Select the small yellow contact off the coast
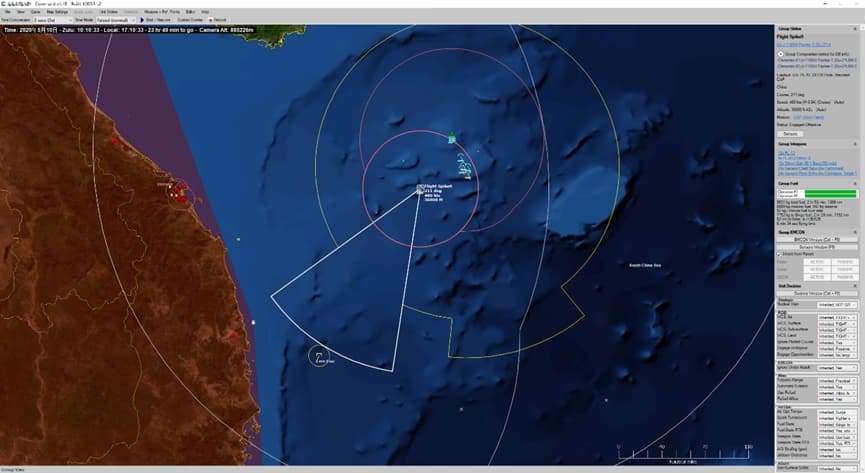The width and height of the screenshot is (865, 473). click(x=238, y=240)
